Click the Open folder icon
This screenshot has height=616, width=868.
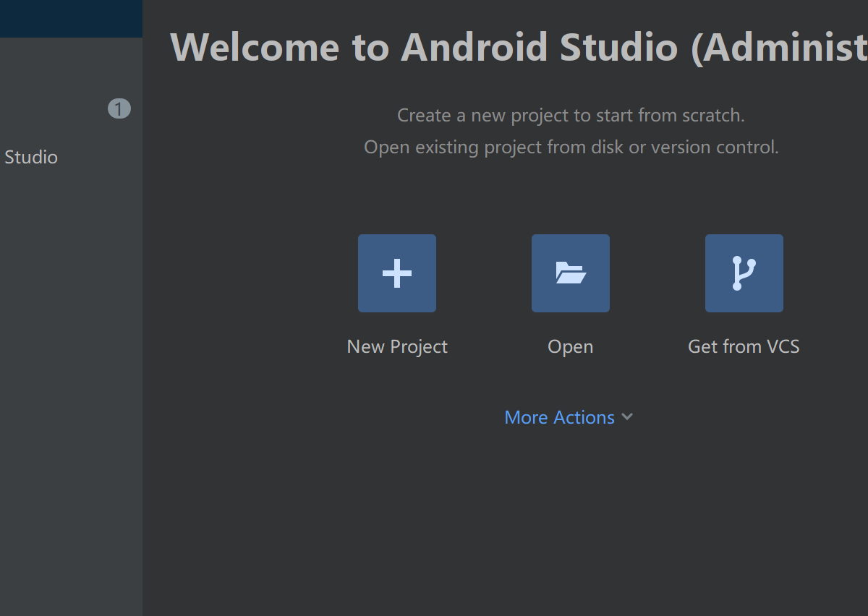[571, 273]
